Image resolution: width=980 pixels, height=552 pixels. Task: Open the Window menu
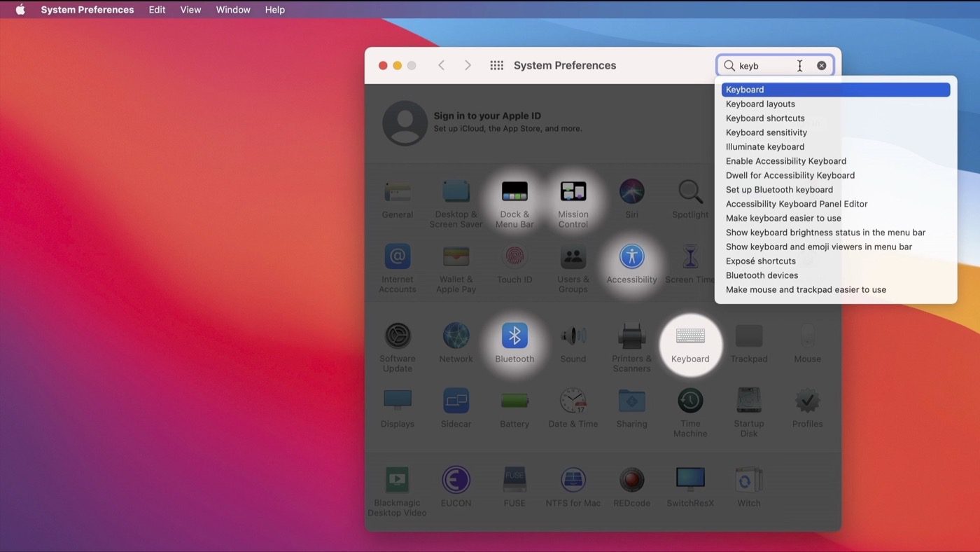[x=233, y=10]
